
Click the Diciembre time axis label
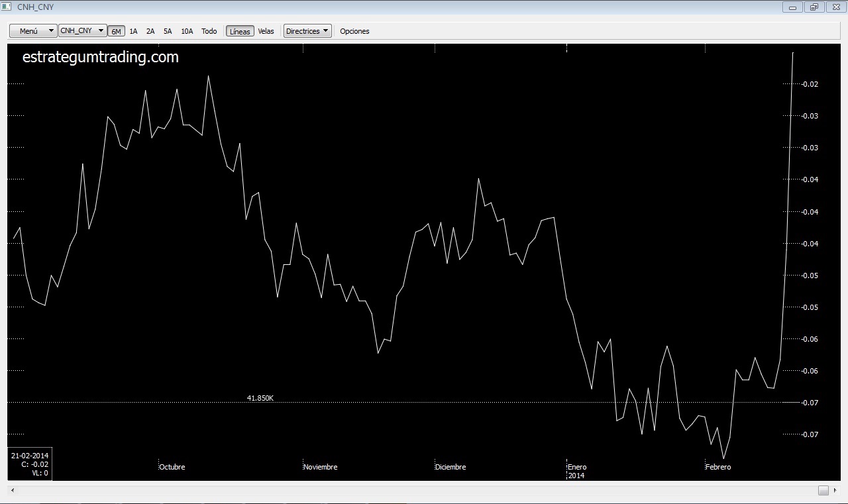pos(450,467)
